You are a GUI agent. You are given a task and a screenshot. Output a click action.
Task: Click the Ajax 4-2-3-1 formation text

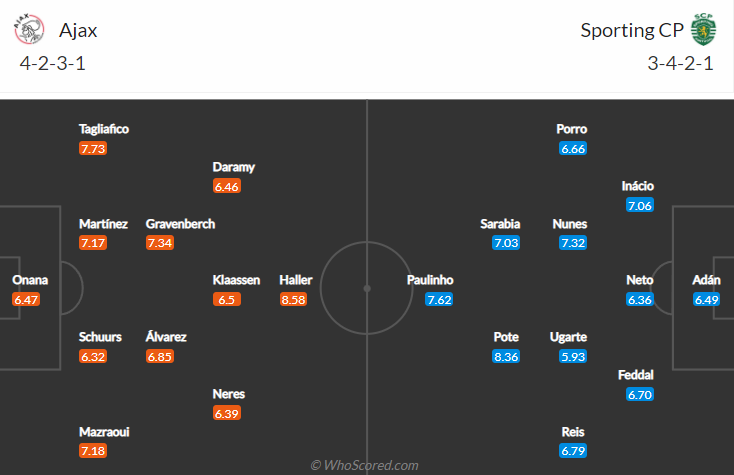(x=52, y=63)
